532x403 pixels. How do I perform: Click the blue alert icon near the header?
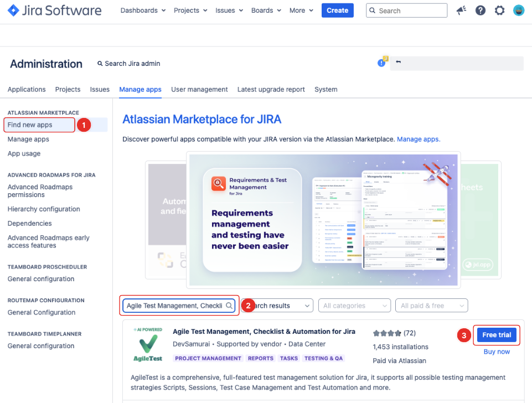381,63
